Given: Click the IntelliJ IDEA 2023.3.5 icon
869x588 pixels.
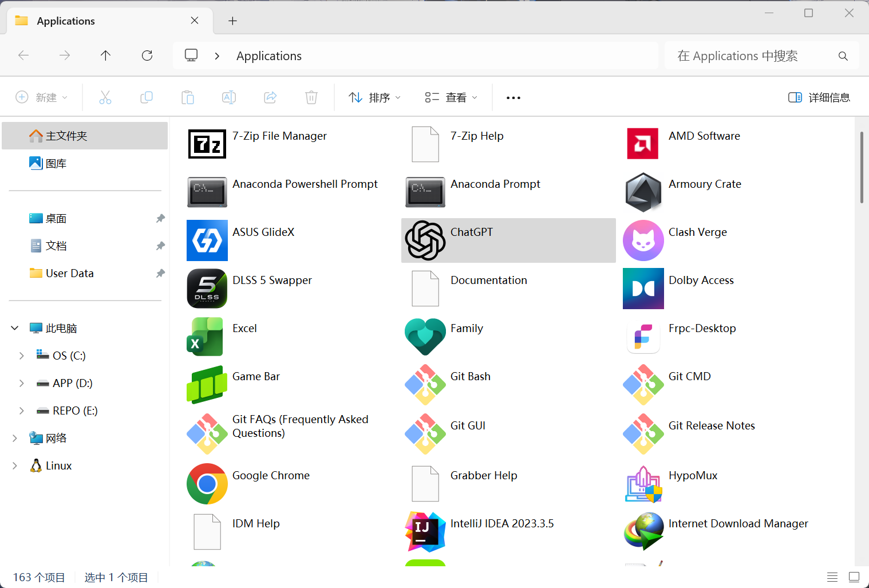Looking at the screenshot, I should [425, 532].
